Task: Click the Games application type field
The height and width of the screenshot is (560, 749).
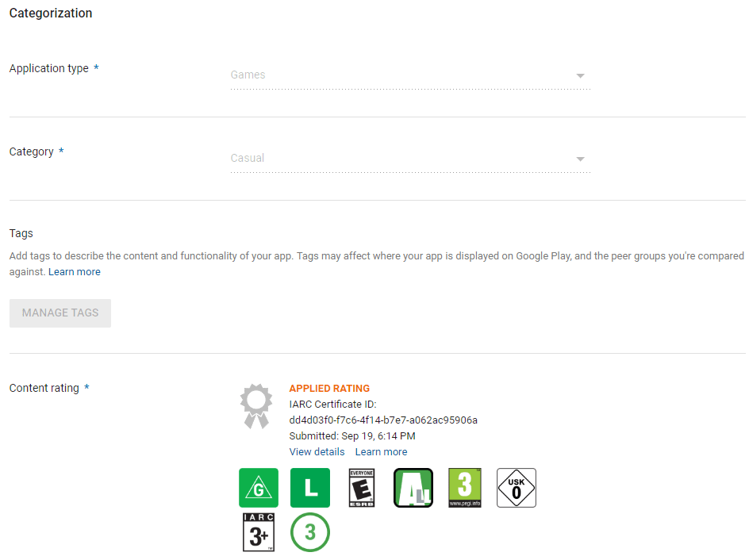Action: 410,75
